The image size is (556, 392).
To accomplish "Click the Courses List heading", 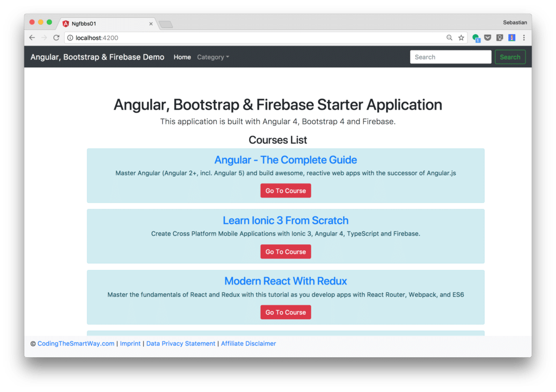I will 277,140.
